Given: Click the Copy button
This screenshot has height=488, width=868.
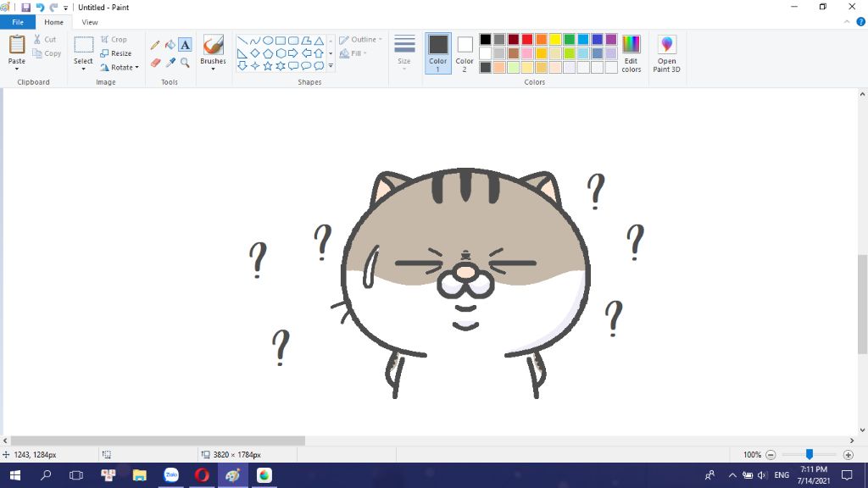Looking at the screenshot, I should (47, 53).
